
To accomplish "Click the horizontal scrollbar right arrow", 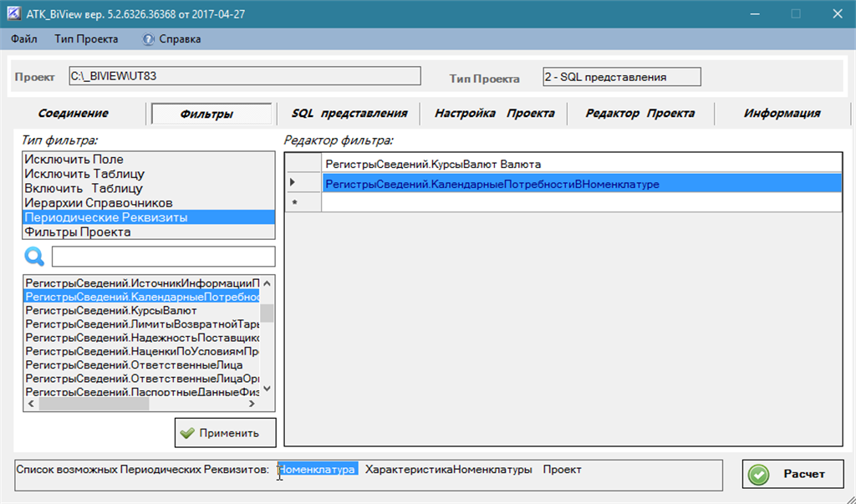I will pyautogui.click(x=252, y=404).
